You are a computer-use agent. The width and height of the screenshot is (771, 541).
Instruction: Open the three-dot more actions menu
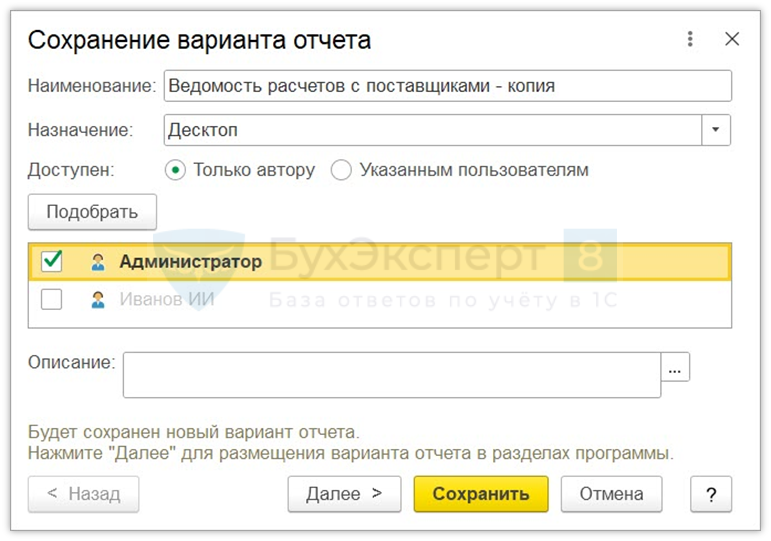click(x=690, y=40)
